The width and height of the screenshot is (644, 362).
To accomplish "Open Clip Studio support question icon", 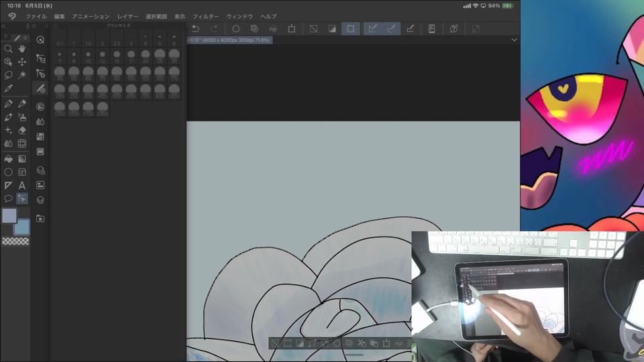I will coord(454,29).
